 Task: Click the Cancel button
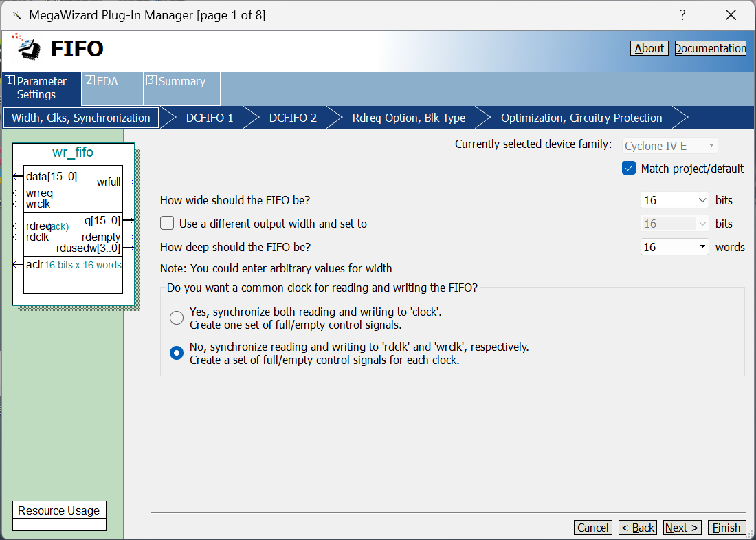click(x=593, y=528)
